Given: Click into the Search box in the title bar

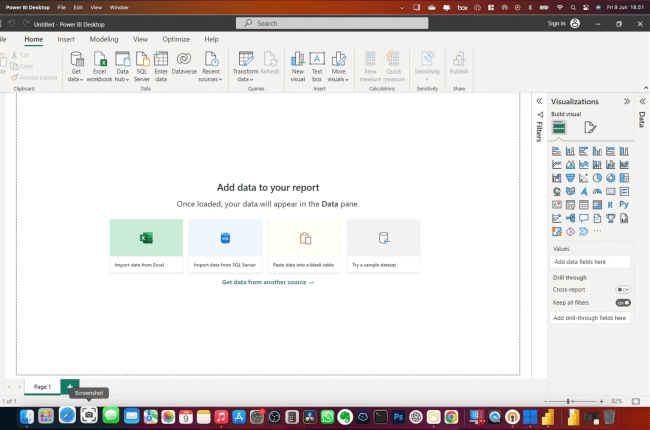Looking at the screenshot, I should point(332,23).
